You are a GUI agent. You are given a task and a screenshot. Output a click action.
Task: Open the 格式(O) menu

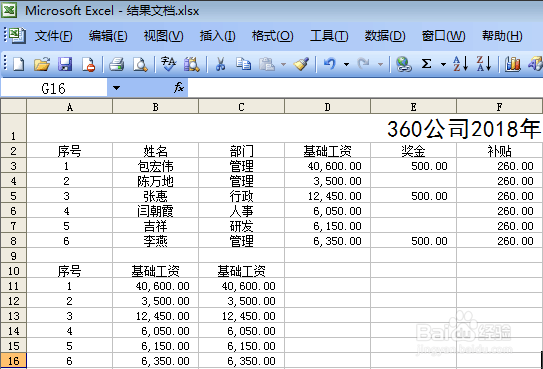pos(273,36)
